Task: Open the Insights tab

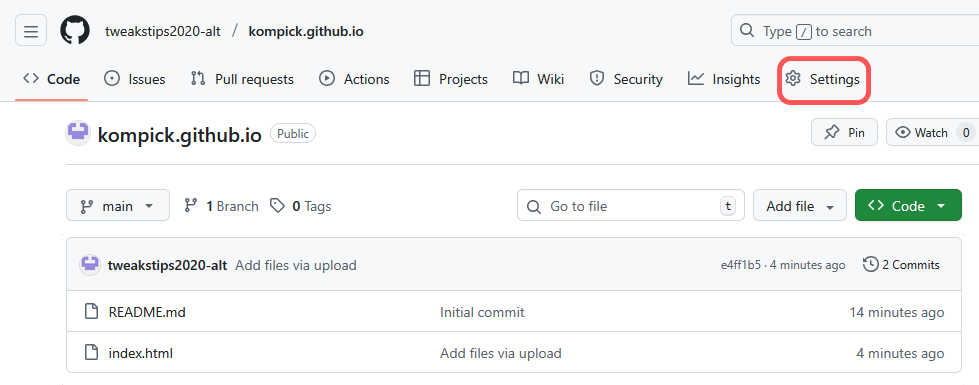Action: click(x=724, y=79)
